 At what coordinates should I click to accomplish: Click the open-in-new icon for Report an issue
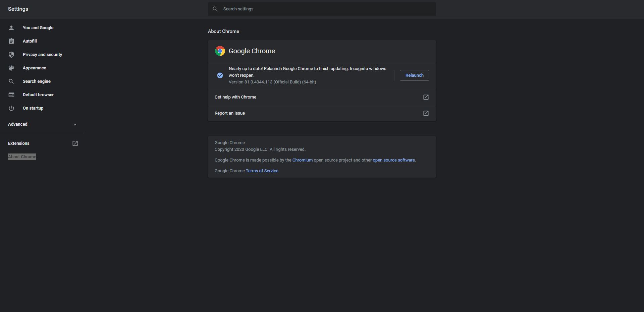click(426, 113)
